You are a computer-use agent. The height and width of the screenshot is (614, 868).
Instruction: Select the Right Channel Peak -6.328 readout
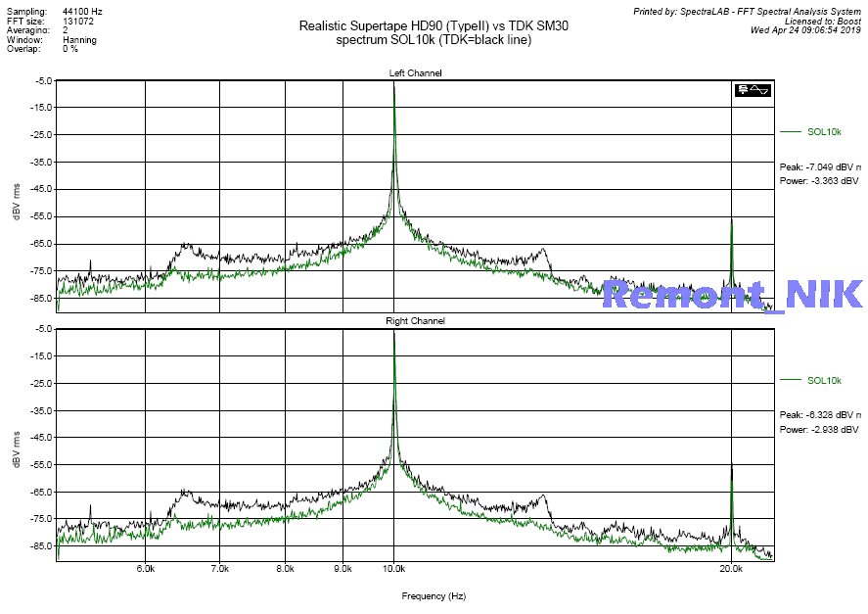pyautogui.click(x=819, y=415)
